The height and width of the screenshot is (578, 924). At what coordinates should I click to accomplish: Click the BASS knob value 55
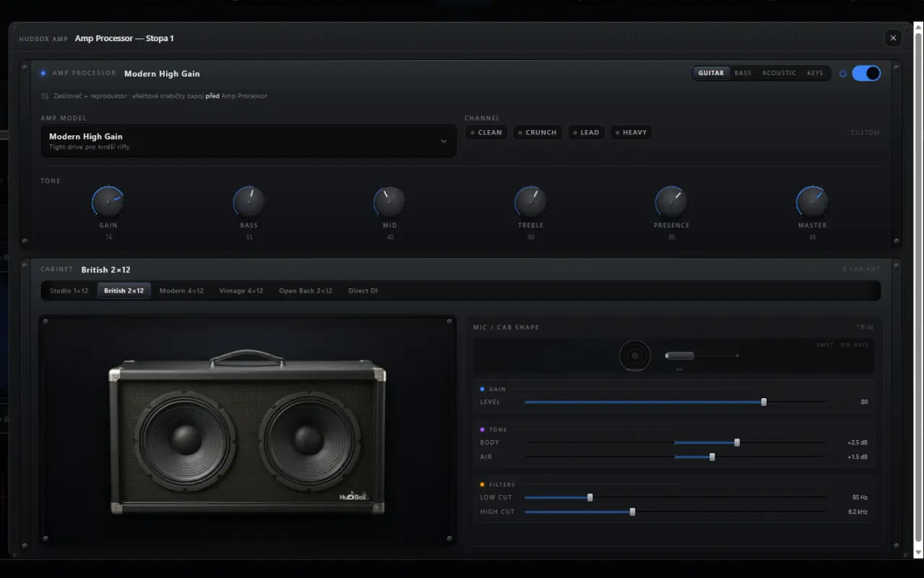click(249, 237)
